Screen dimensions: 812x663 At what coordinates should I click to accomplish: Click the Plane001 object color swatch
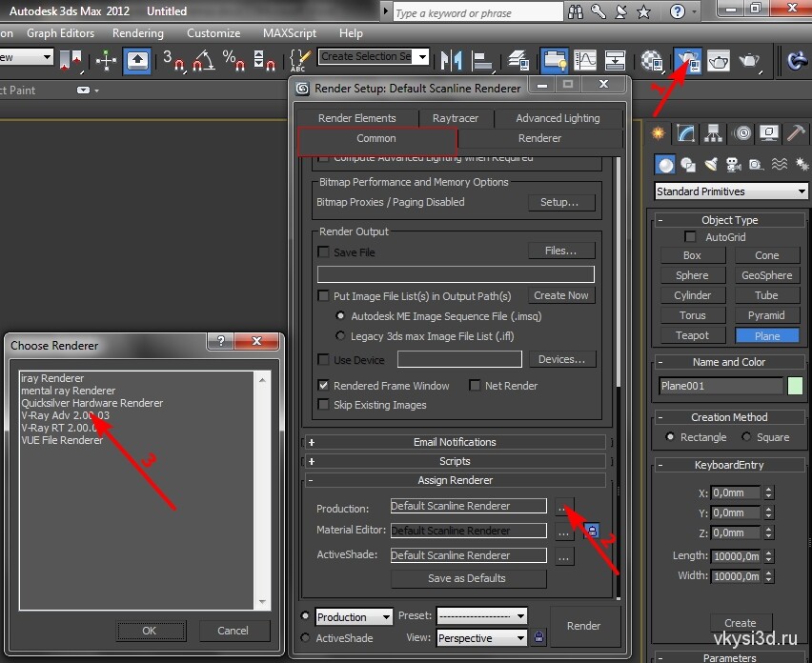[x=795, y=386]
